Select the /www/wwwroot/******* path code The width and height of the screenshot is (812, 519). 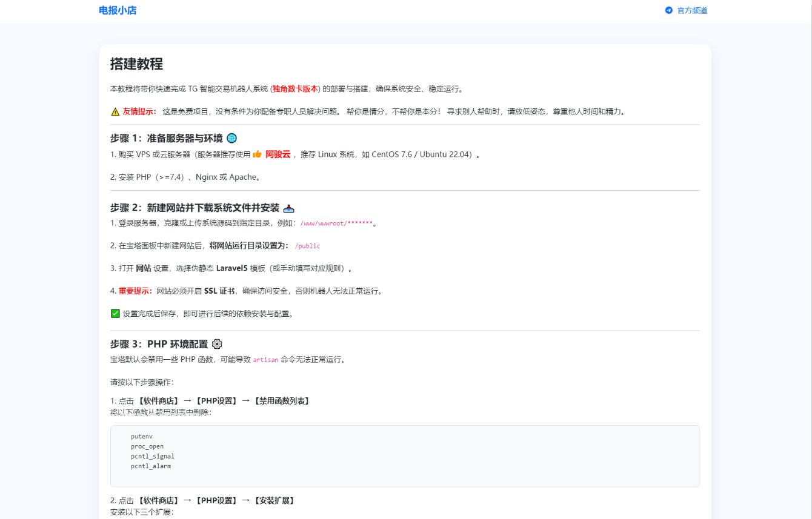point(337,223)
